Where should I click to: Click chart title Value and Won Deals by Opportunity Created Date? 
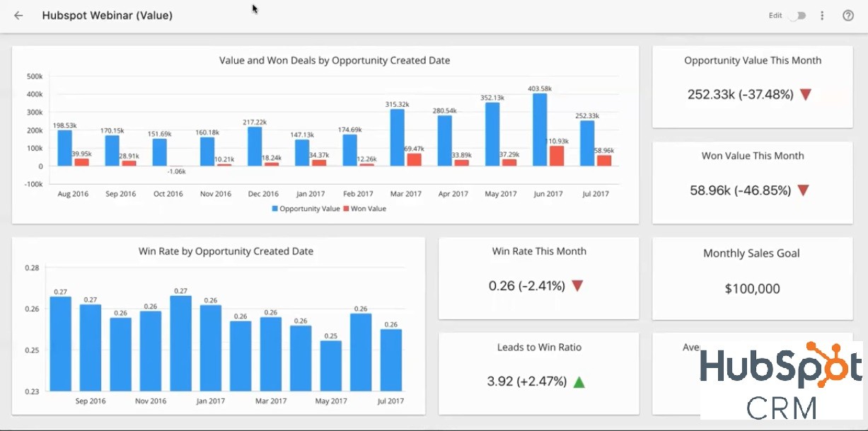pyautogui.click(x=335, y=61)
